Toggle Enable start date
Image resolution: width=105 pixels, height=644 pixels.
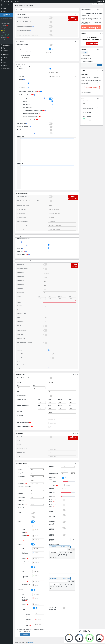[51, 123]
